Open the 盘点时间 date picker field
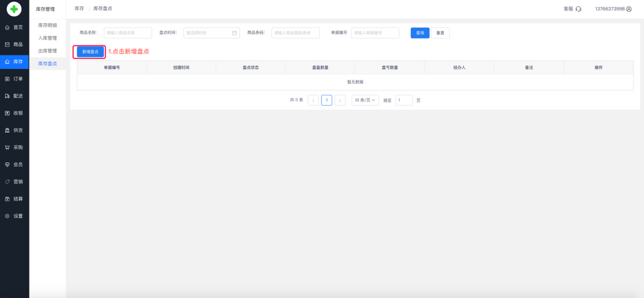Screen dimensions: 644x298 [211, 33]
